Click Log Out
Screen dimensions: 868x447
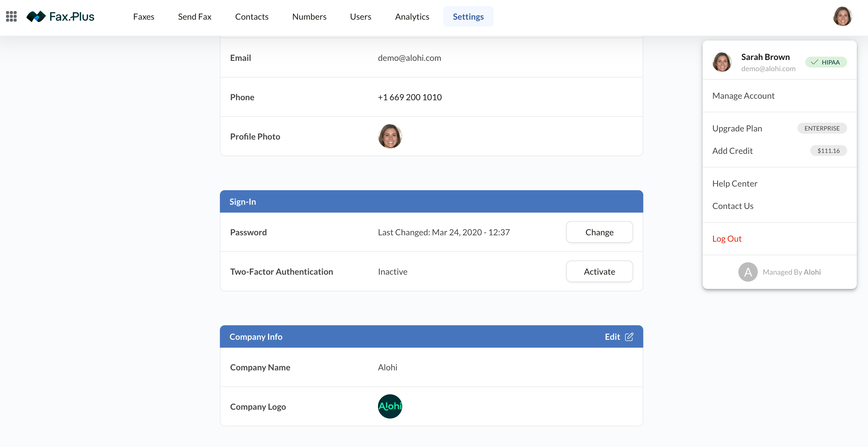727,238
